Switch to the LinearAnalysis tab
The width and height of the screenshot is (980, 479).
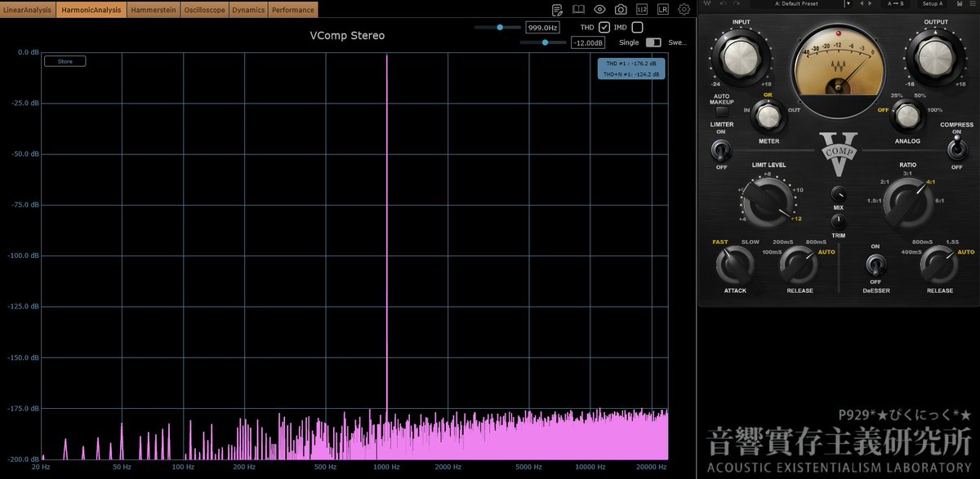coord(29,10)
